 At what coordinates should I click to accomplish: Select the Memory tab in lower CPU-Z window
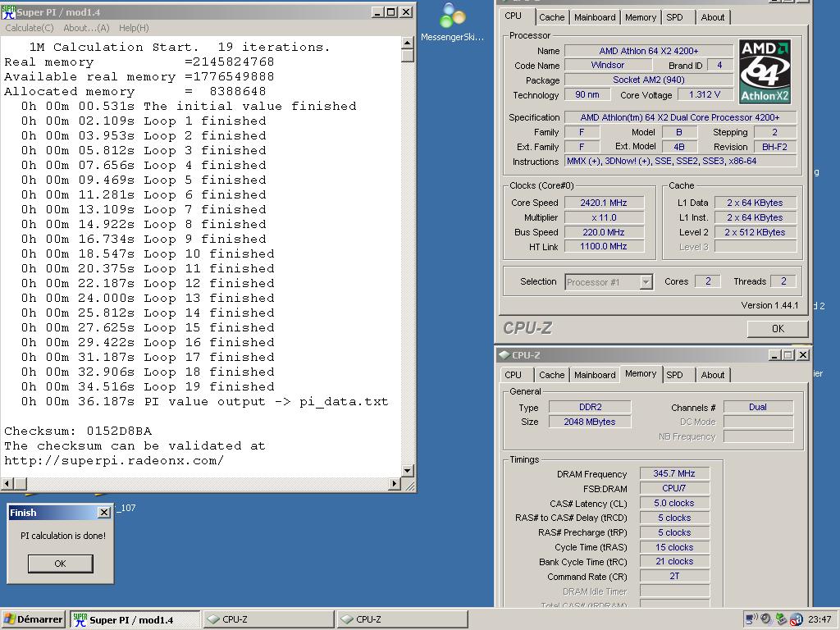tap(641, 373)
